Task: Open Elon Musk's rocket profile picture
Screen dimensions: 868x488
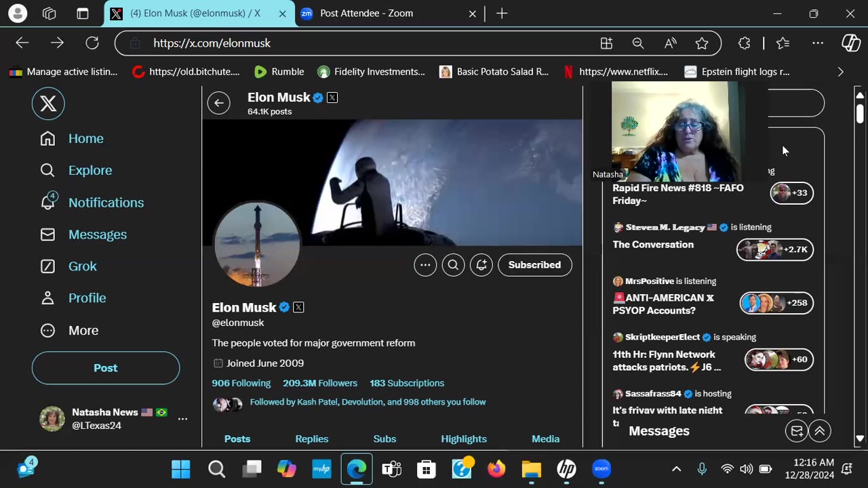Action: (x=257, y=245)
